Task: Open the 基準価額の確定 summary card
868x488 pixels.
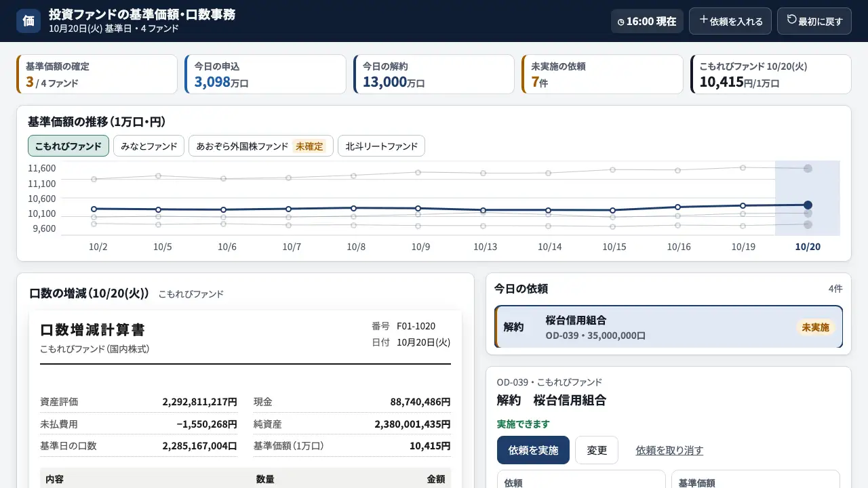Action: tap(97, 75)
